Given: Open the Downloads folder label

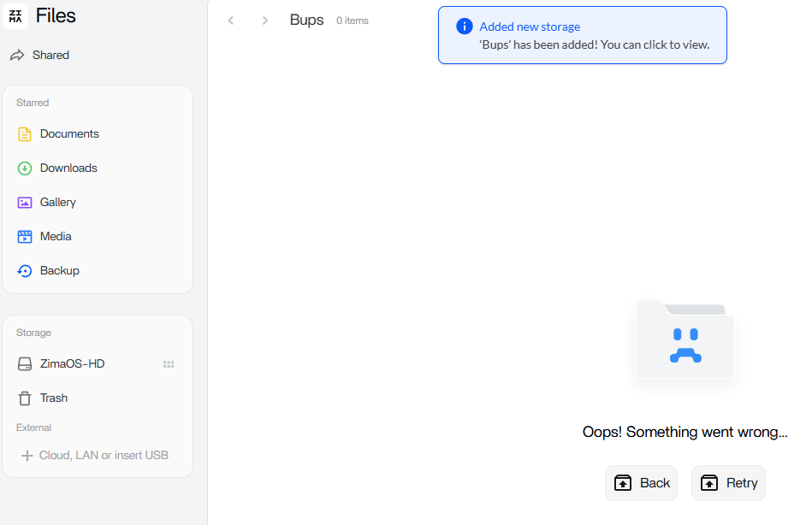Looking at the screenshot, I should click(x=68, y=168).
